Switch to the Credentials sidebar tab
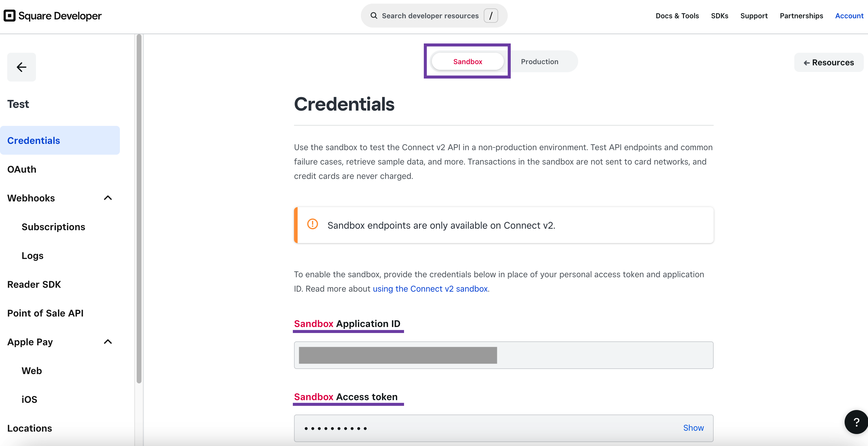 (x=34, y=140)
